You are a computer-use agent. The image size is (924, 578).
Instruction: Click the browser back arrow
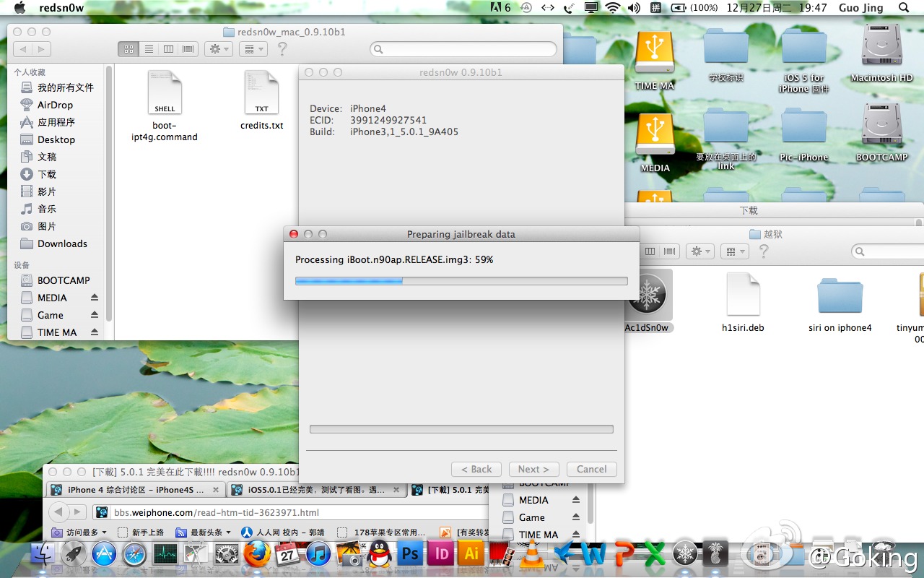(x=58, y=512)
